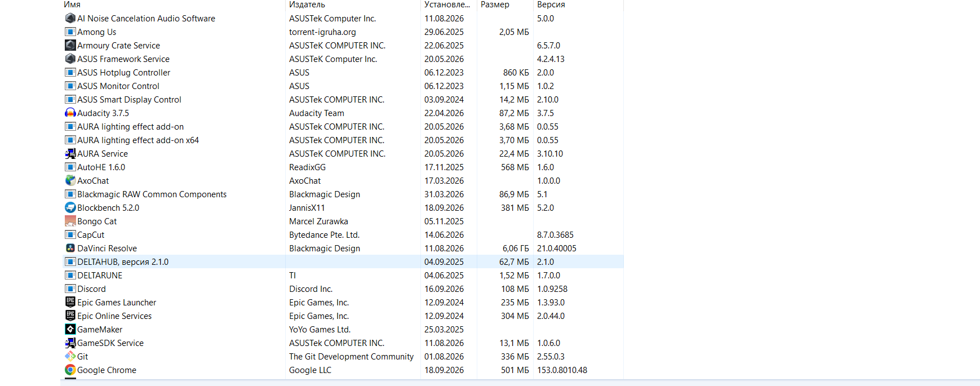Viewport: 980px width, 386px height.
Task: Click install date 25.03.2025
Action: (444, 329)
